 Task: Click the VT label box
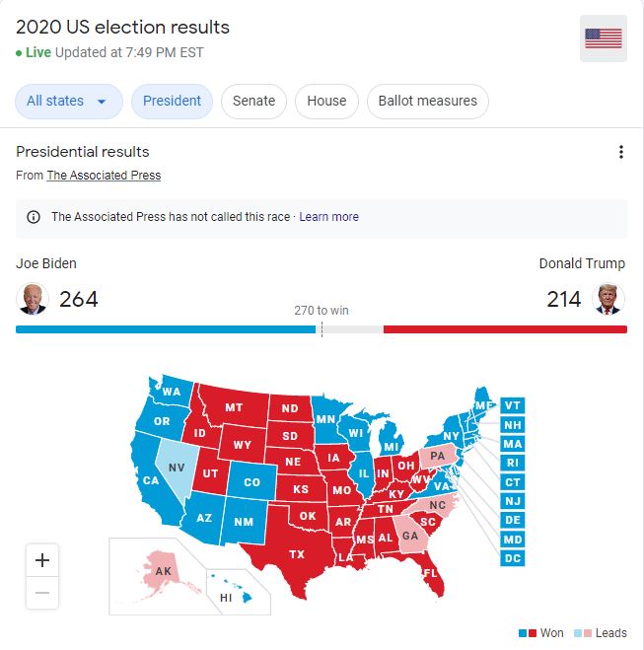pos(513,405)
